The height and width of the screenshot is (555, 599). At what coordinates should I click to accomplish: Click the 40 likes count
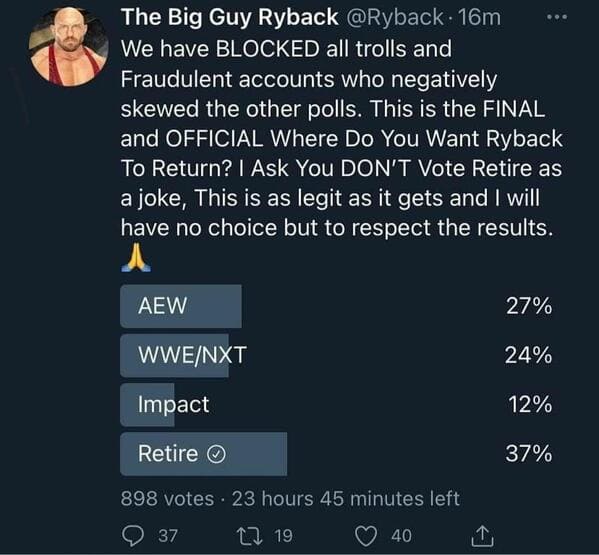click(401, 536)
